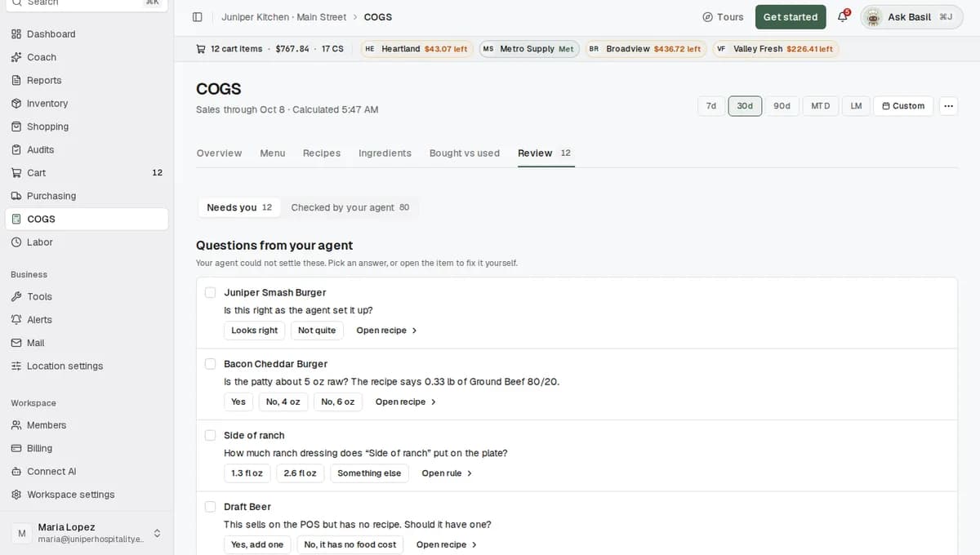Click the Tools wrench icon
The height and width of the screenshot is (555, 980).
coord(16,297)
